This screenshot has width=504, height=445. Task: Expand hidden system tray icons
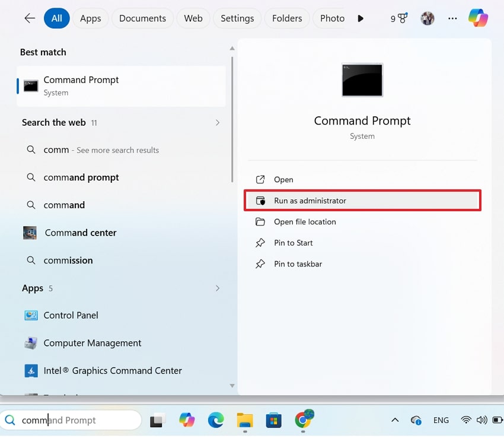point(395,420)
